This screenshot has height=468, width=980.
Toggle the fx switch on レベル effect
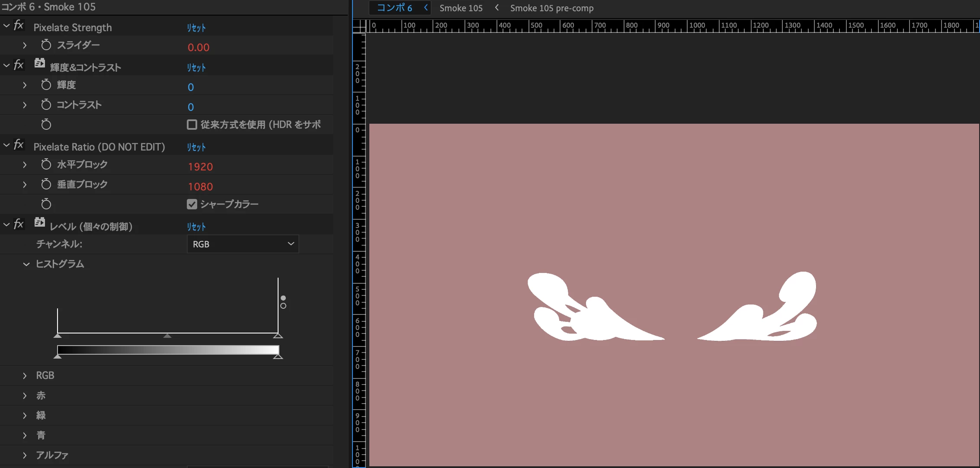tap(19, 224)
